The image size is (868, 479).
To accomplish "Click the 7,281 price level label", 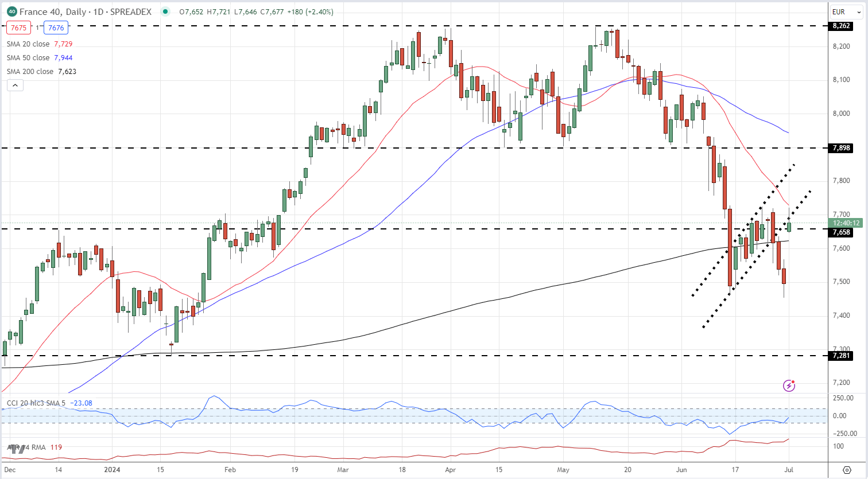I will (841, 356).
